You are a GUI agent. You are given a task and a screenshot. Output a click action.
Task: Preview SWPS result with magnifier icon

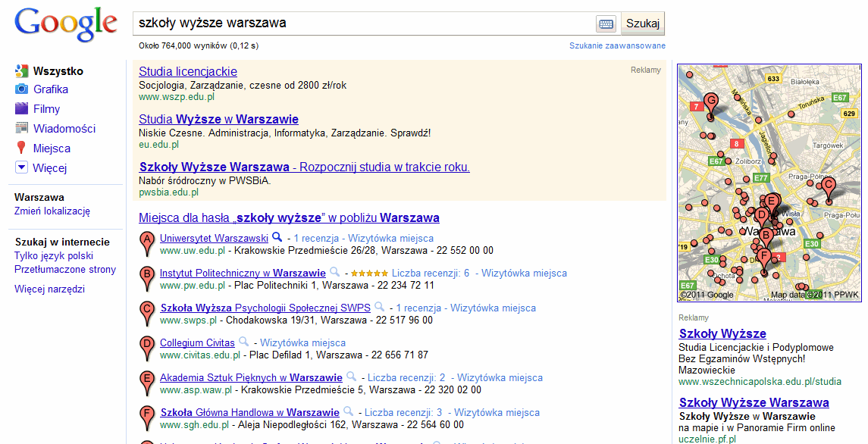(379, 308)
